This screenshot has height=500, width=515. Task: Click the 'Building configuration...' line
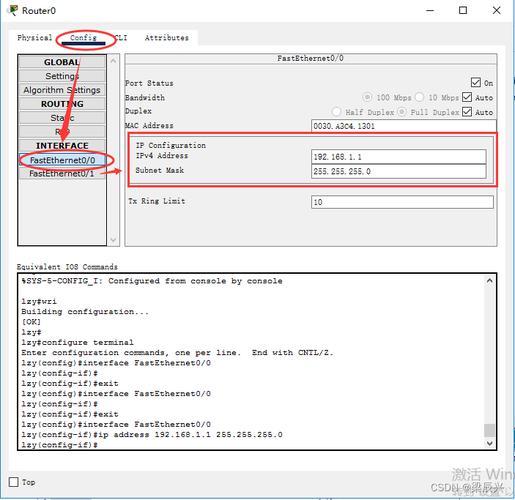[85, 312]
